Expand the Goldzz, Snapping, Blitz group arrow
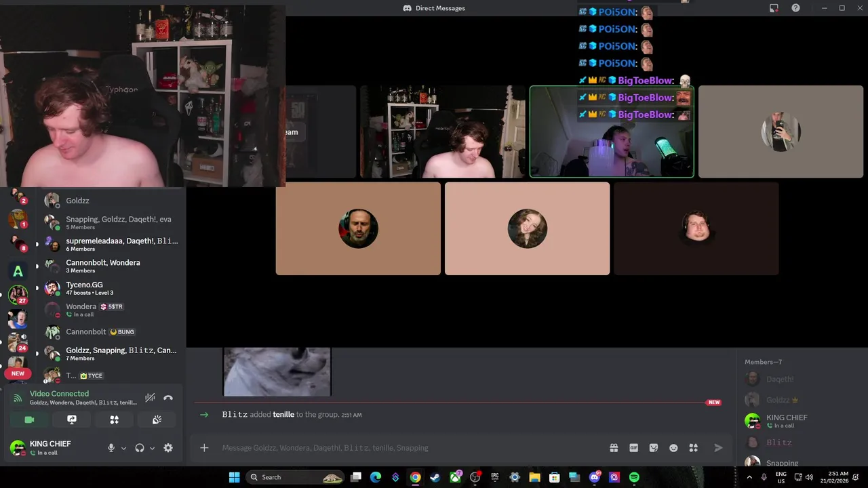Viewport: 868px width, 488px height. pyautogui.click(x=37, y=352)
